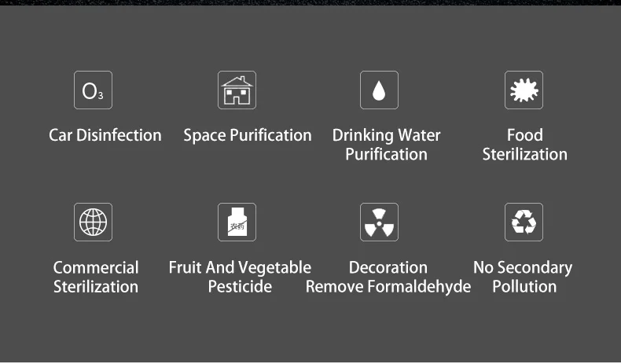The width and height of the screenshot is (621, 364).
Task: Click the water droplet icon
Action: point(379,90)
